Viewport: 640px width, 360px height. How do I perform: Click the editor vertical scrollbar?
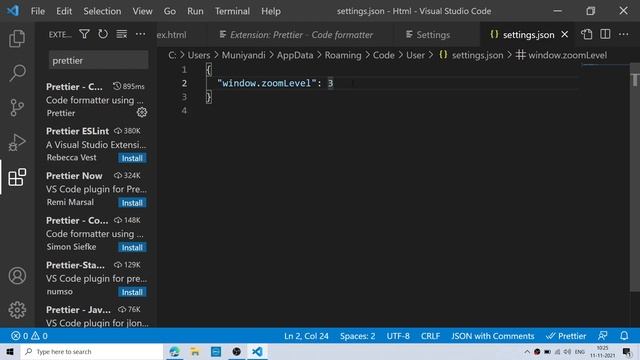coord(635,177)
